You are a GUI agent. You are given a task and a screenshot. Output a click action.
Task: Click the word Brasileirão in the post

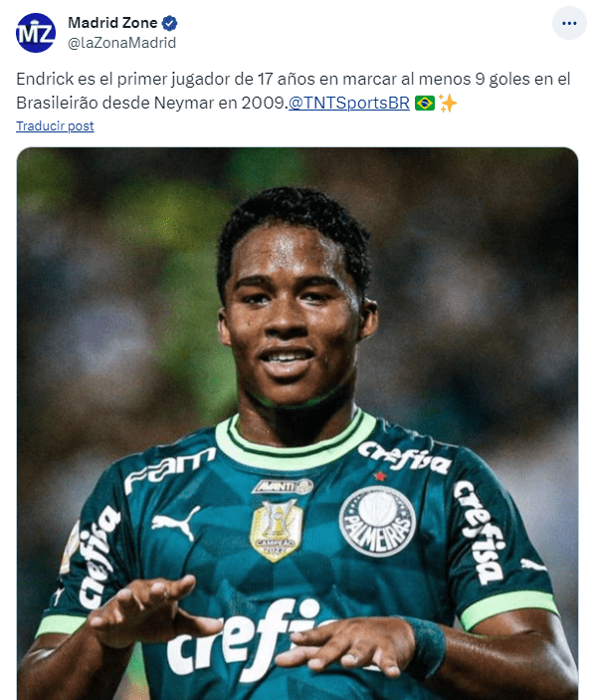pyautogui.click(x=57, y=104)
